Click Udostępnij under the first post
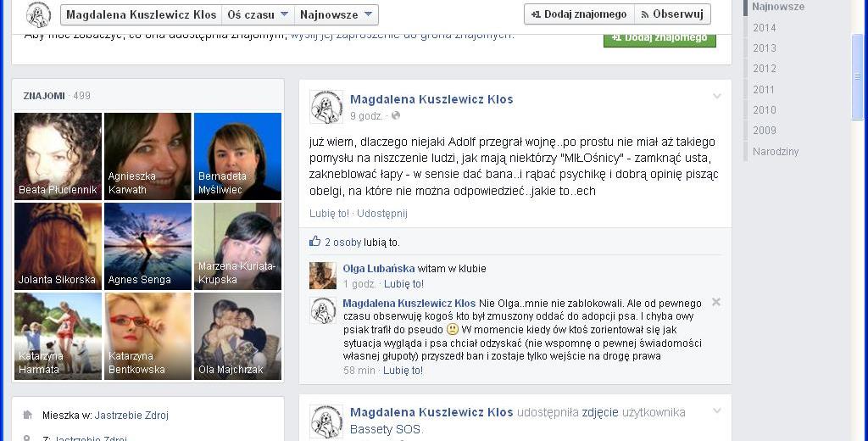The width and height of the screenshot is (868, 441). click(x=382, y=214)
